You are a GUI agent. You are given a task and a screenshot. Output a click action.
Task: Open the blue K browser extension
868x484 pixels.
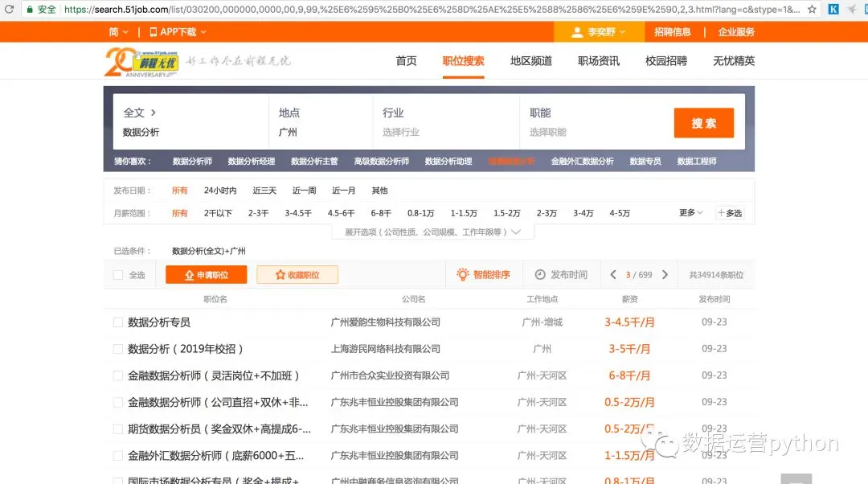tap(833, 10)
